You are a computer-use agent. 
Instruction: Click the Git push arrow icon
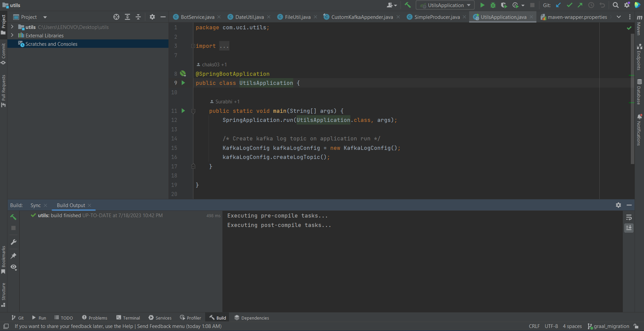click(580, 5)
